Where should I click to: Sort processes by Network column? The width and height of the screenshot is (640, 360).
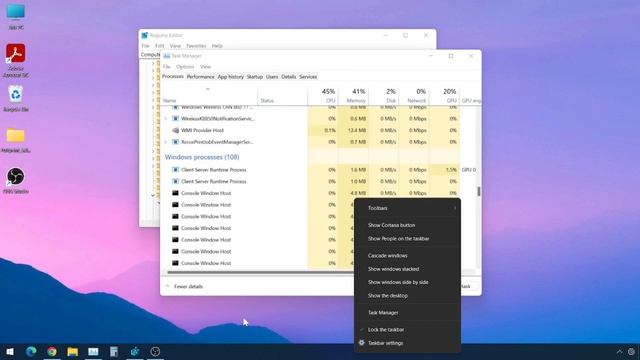414,96
